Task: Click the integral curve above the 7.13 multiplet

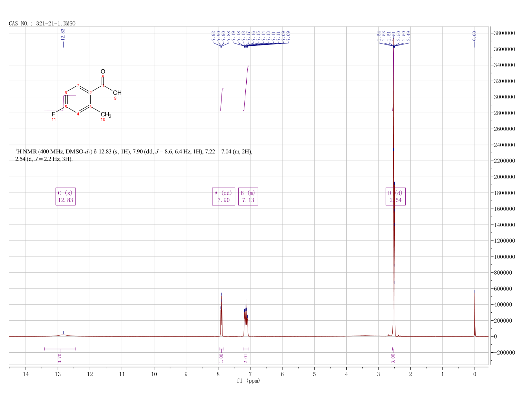Action: (x=246, y=88)
